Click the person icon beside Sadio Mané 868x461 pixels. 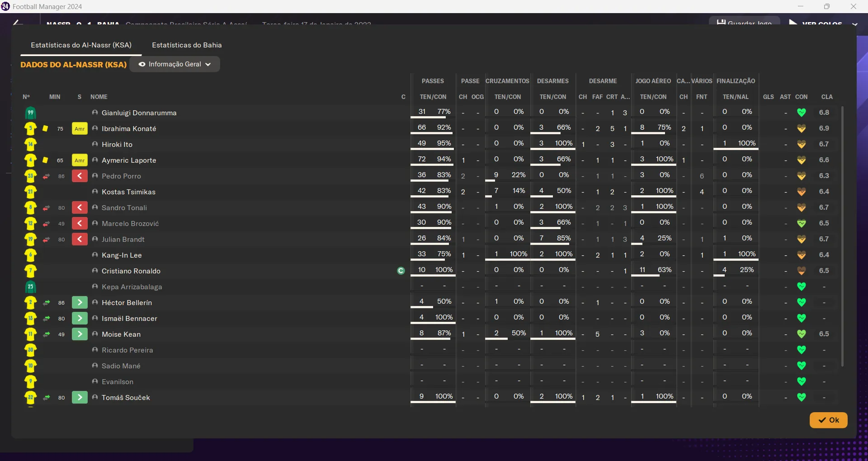[x=95, y=366]
